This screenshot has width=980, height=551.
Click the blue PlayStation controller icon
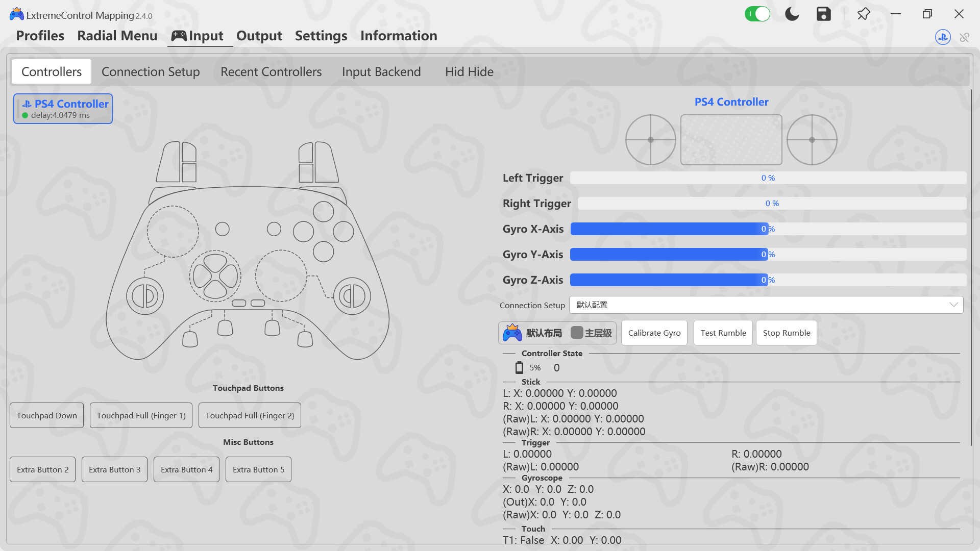click(943, 37)
